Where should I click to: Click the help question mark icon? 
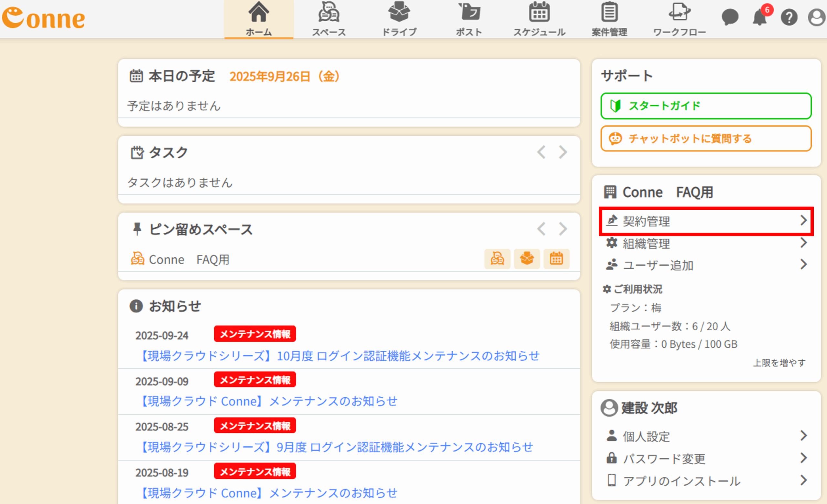point(789,17)
